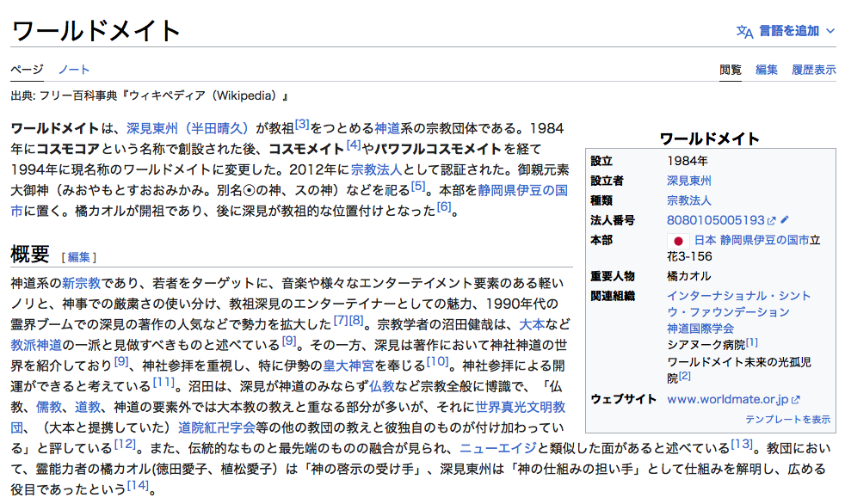The width and height of the screenshot is (845, 504).
Task: Switch to the ノート tab
Action: 74,70
